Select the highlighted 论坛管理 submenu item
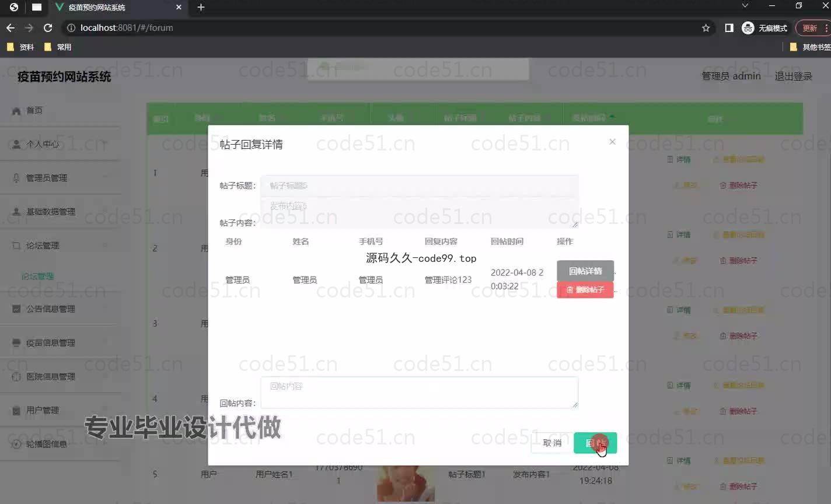 click(x=37, y=276)
